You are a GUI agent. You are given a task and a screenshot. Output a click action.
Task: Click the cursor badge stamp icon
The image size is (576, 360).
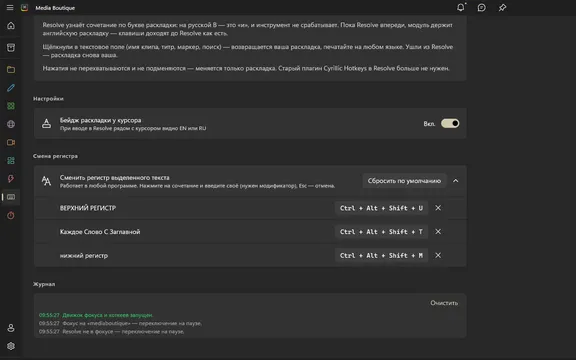46,123
